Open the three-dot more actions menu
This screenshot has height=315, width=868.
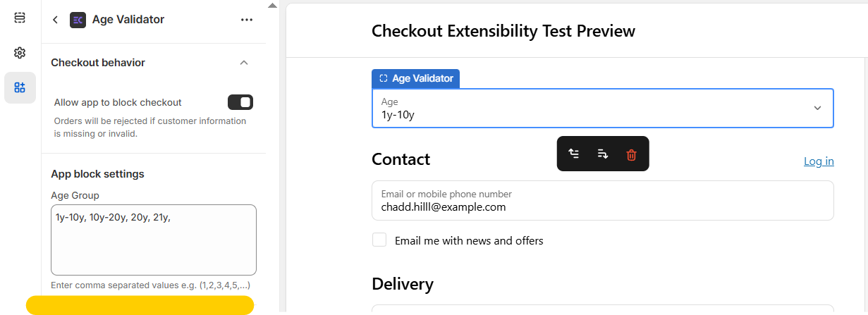point(246,20)
